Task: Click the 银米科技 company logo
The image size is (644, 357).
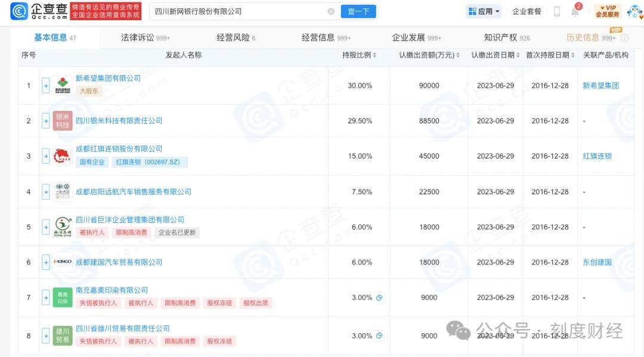Action: click(x=63, y=120)
